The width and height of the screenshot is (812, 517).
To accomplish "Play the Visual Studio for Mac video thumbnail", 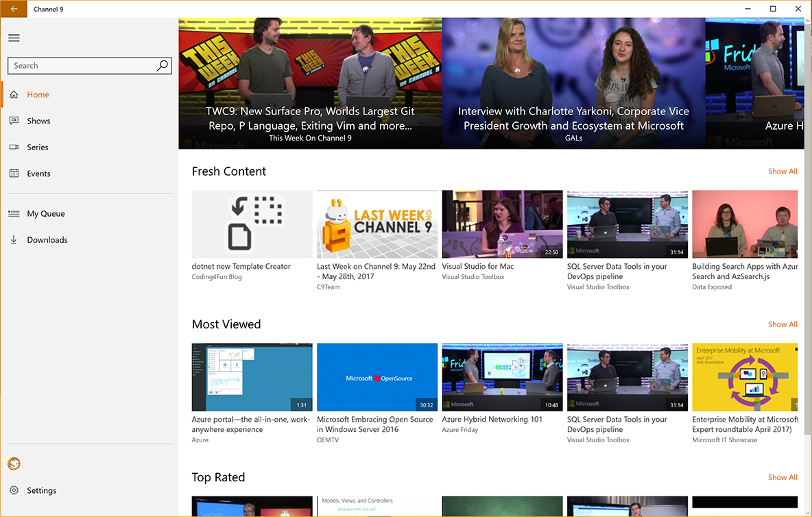I will pos(502,224).
